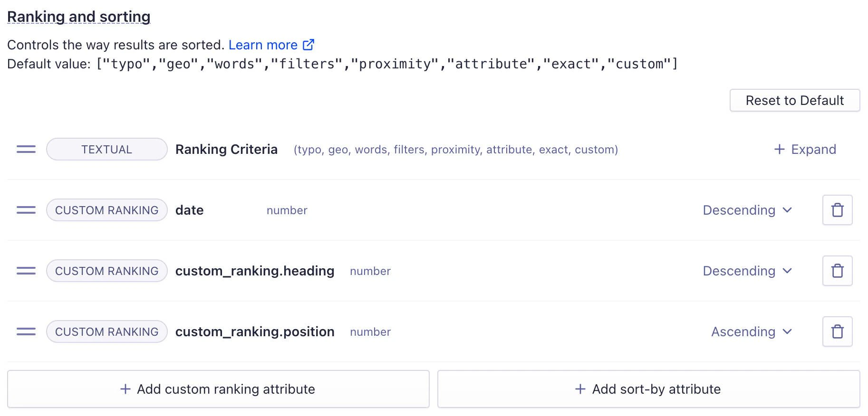This screenshot has width=868, height=416.
Task: Grab the drag handle next to date
Action: [26, 210]
